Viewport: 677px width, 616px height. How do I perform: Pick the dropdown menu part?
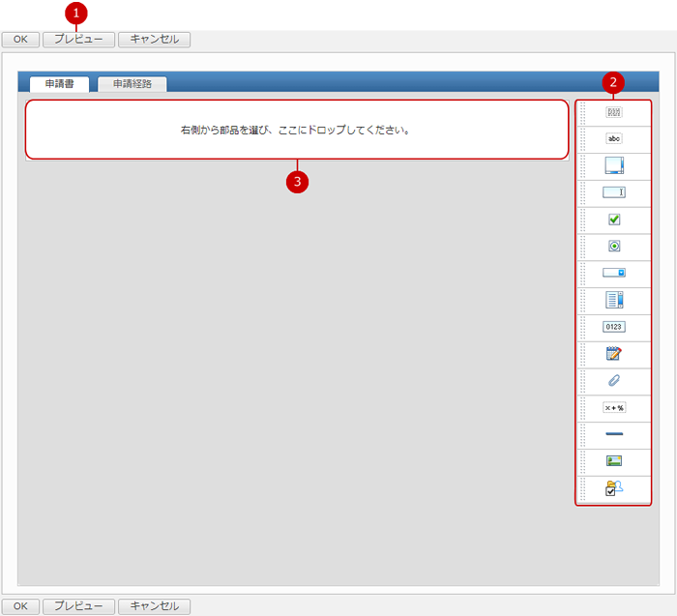pyautogui.click(x=614, y=273)
